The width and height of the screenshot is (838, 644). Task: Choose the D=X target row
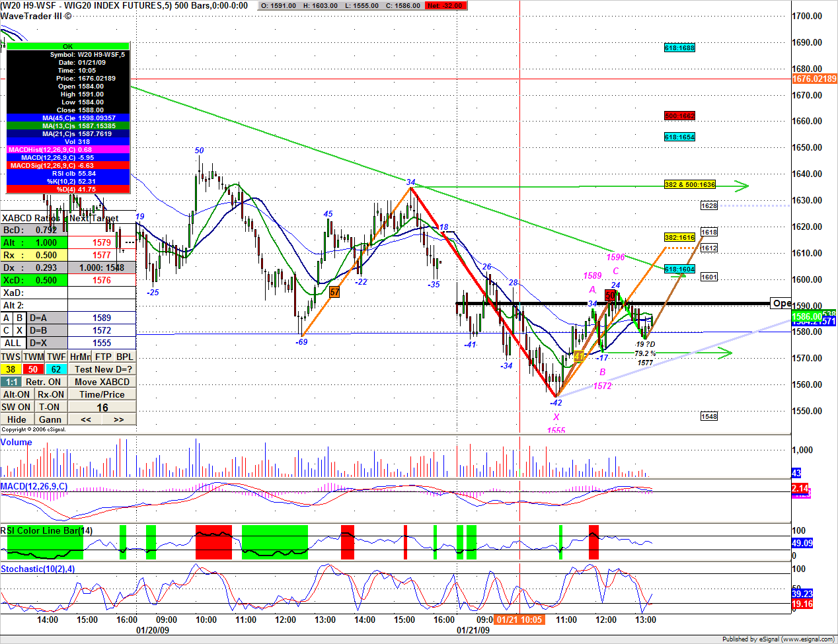coord(48,343)
